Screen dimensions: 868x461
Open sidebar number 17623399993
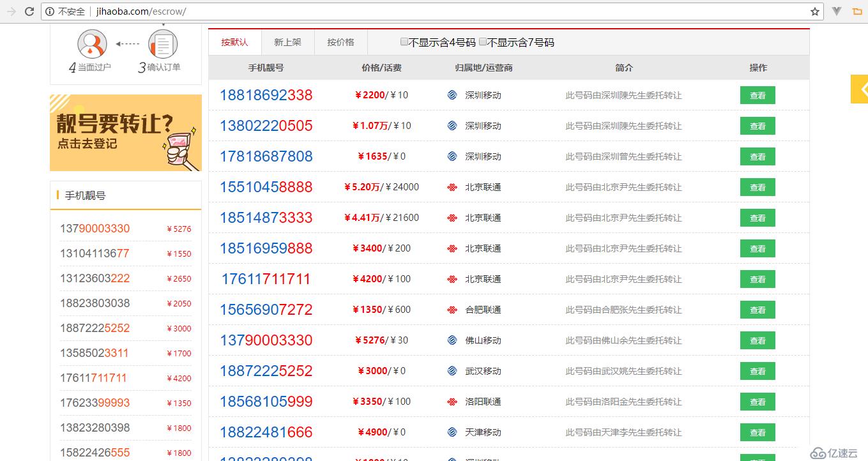pyautogui.click(x=95, y=403)
